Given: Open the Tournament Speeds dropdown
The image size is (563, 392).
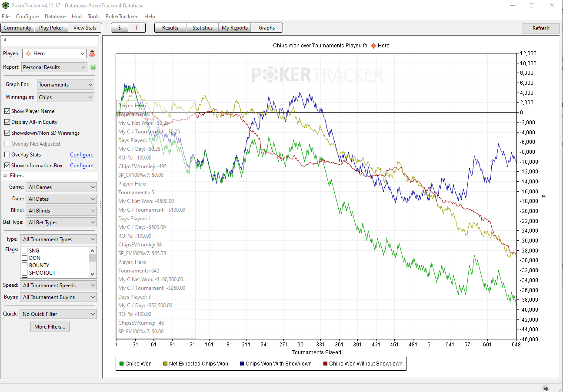Looking at the screenshot, I should (58, 286).
